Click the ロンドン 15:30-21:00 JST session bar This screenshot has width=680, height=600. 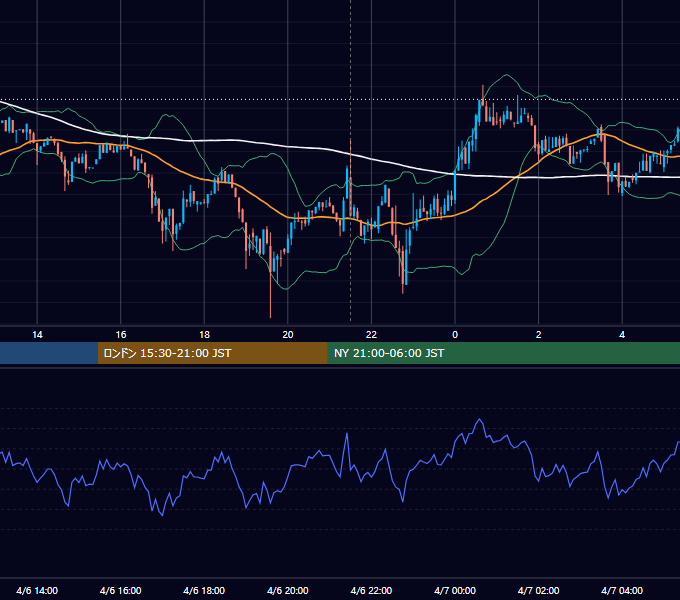tap(212, 353)
